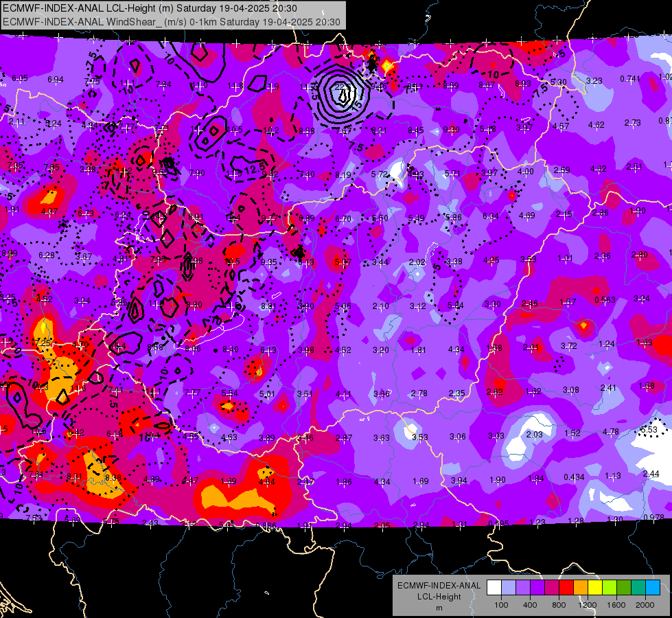Click the 'LCL-Height' legend title text
672x618 pixels.
coord(439,597)
